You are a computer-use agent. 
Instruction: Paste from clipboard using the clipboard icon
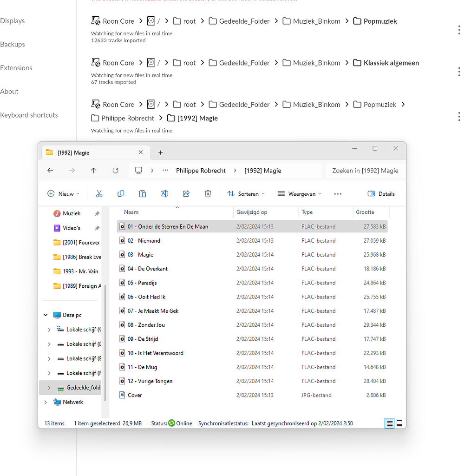pyautogui.click(x=142, y=193)
